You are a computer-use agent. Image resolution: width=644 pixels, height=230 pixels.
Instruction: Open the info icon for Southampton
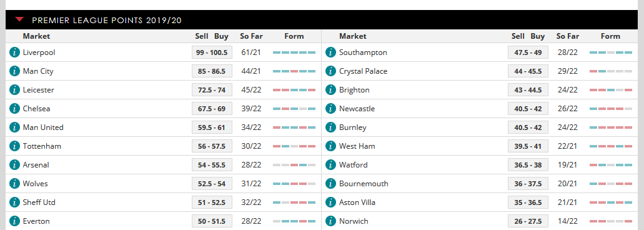(x=330, y=52)
